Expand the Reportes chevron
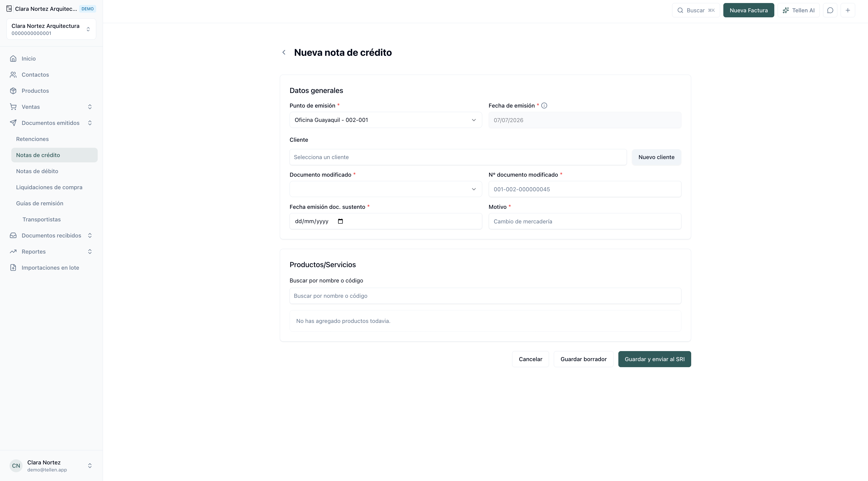Image resolution: width=868 pixels, height=481 pixels. pos(90,252)
